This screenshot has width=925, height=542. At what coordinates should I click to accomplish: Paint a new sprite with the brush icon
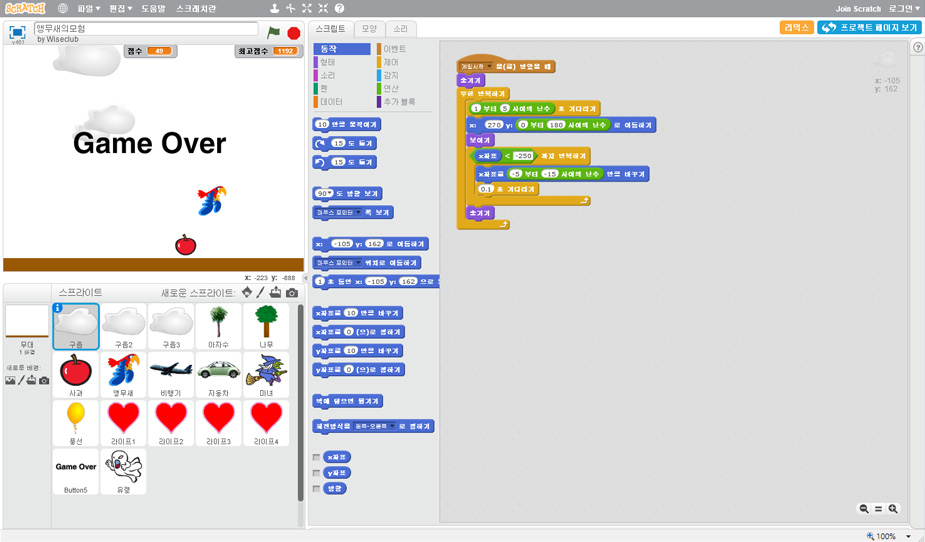tap(261, 292)
